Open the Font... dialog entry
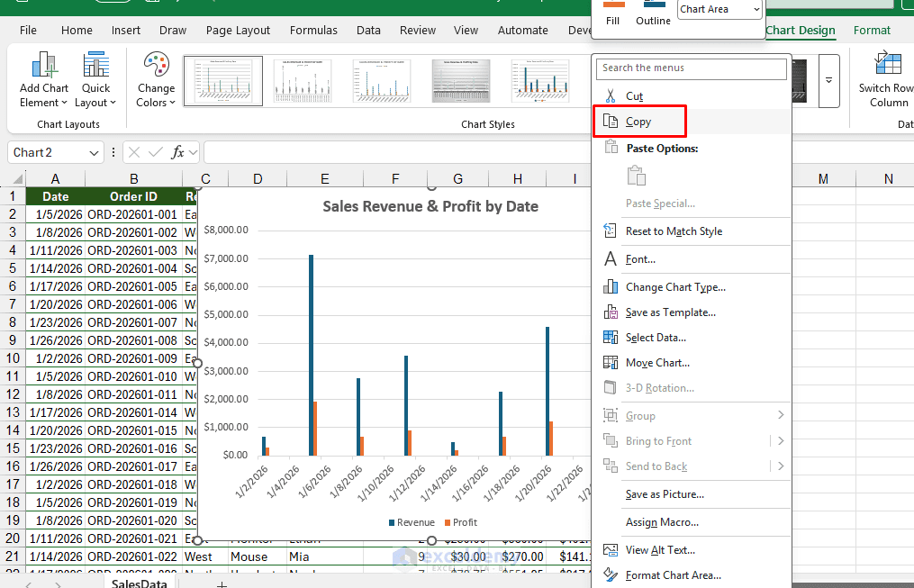 640,259
